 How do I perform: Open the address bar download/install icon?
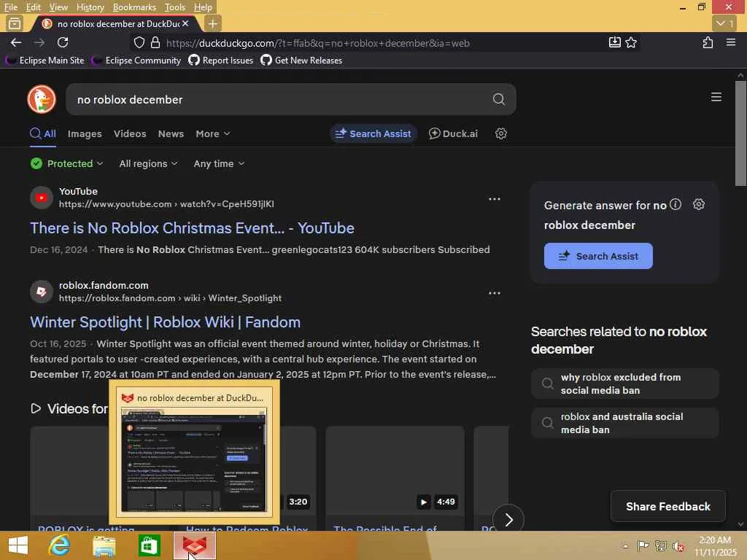(x=614, y=43)
